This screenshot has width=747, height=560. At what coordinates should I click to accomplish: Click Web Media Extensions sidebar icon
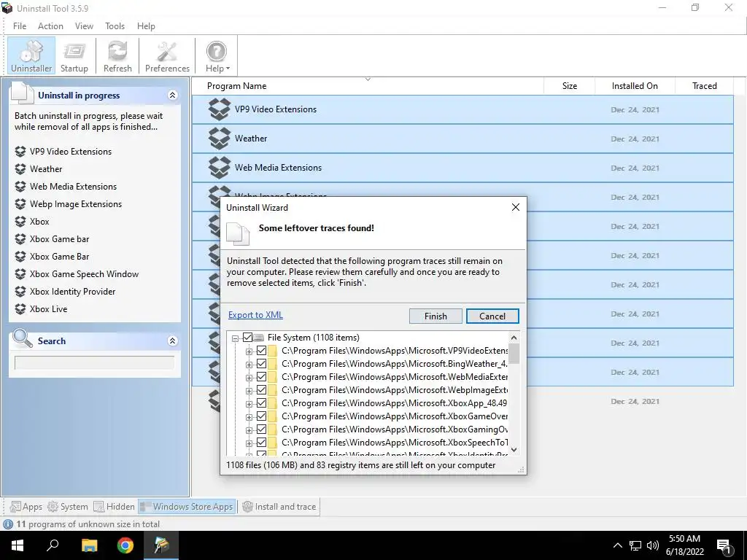[x=20, y=187]
